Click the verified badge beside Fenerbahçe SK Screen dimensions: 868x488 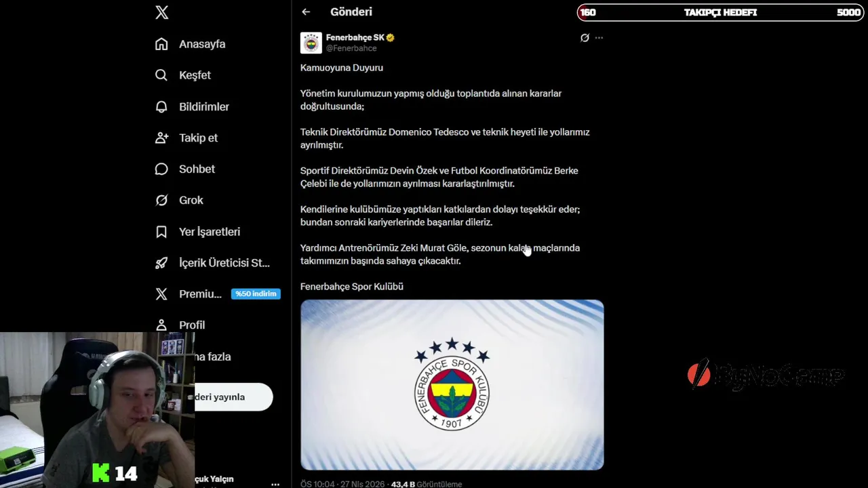(391, 38)
